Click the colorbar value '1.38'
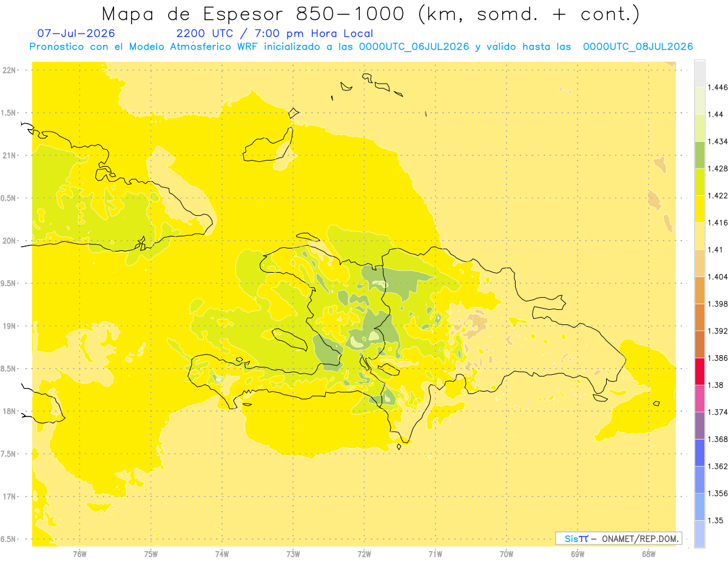 click(x=715, y=385)
